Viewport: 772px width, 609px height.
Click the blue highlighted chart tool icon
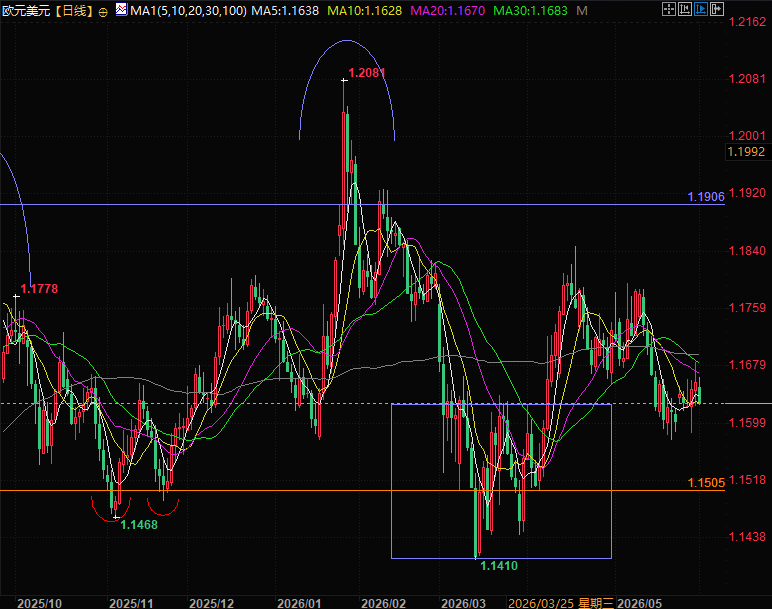point(701,9)
